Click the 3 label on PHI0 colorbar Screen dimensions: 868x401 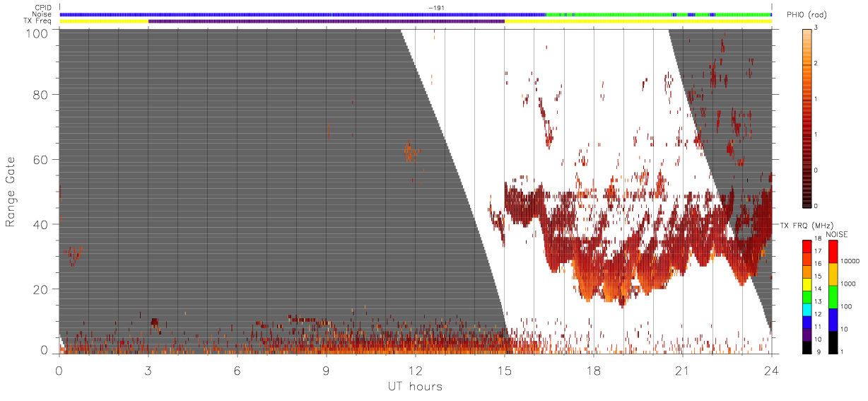[x=817, y=28]
